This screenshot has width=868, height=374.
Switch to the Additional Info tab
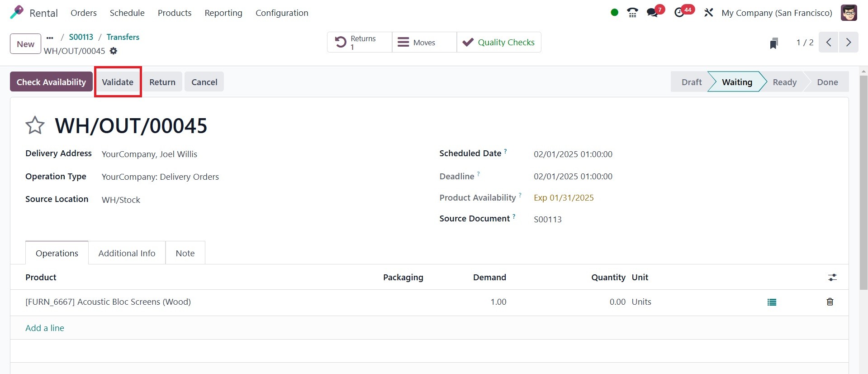pyautogui.click(x=127, y=253)
